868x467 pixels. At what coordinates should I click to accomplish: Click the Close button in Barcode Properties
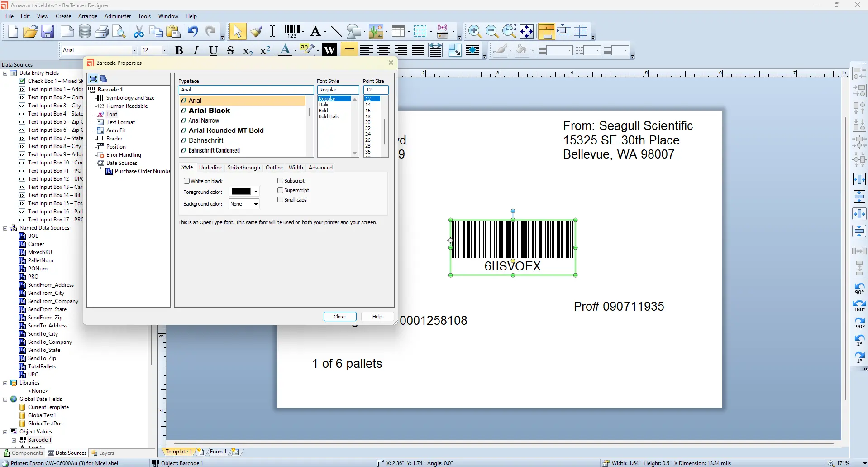pyautogui.click(x=340, y=317)
